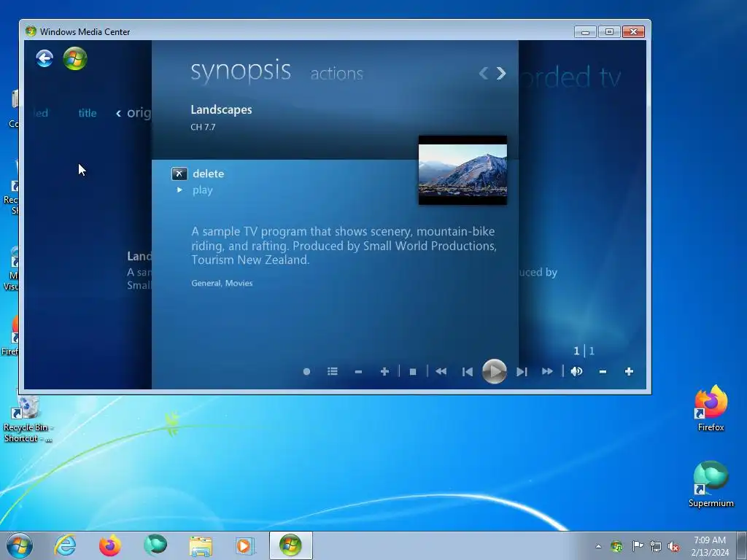Lower volume with the minus button
This screenshot has height=560, width=747.
click(x=603, y=372)
